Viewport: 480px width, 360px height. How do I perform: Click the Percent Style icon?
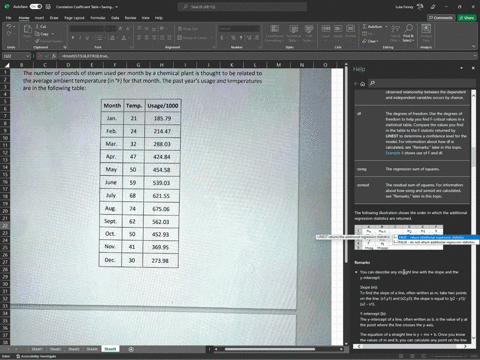[x=233, y=38]
